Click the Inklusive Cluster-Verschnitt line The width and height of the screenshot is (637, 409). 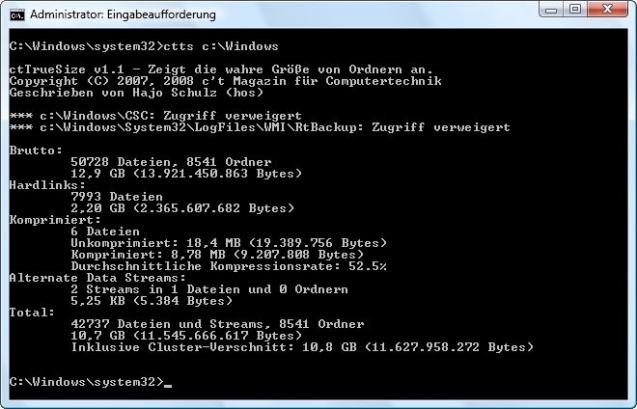(x=302, y=347)
